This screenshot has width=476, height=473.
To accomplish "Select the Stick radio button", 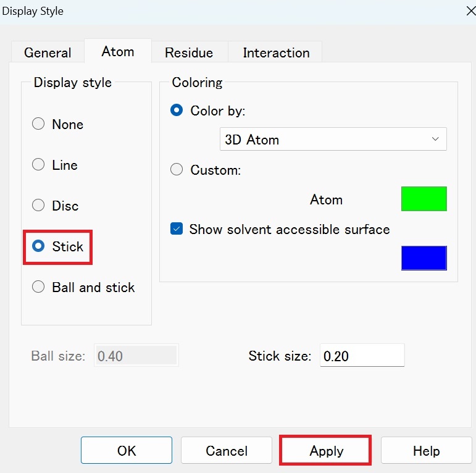I will coord(38,246).
